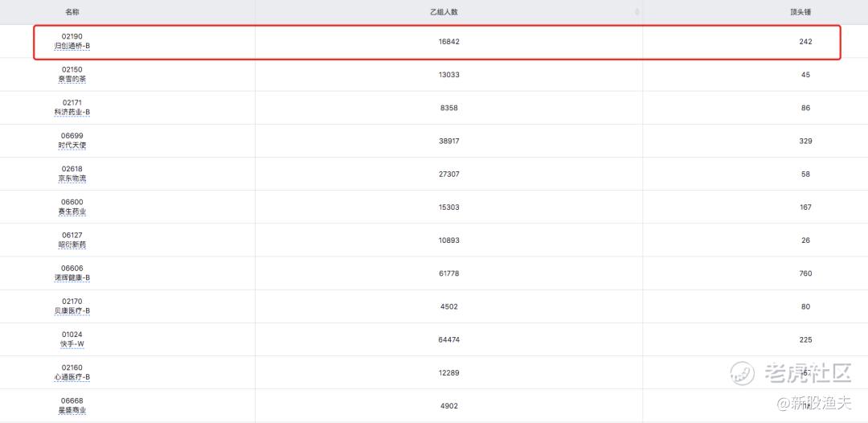868x423 pixels.
Task: Open stock link 快手-W
Action: click(72, 343)
